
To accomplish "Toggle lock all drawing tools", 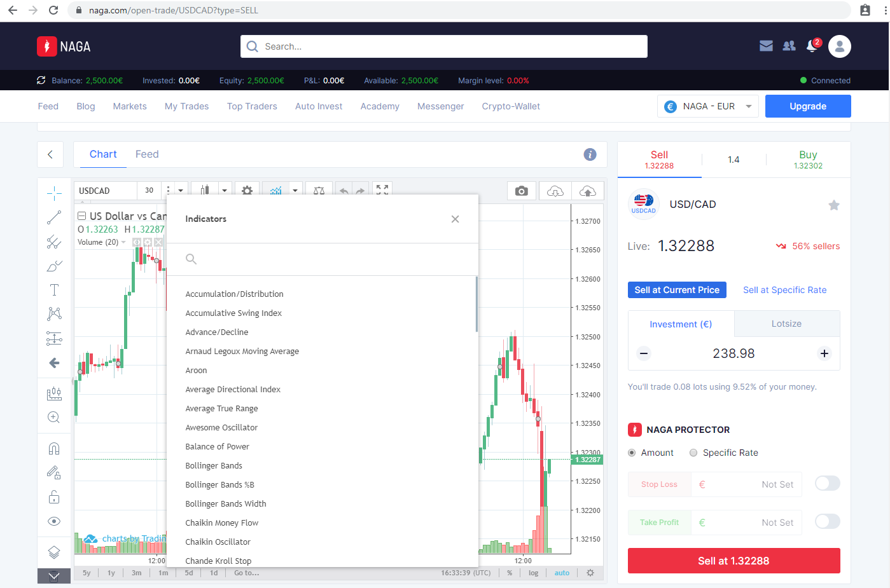I will click(x=54, y=497).
